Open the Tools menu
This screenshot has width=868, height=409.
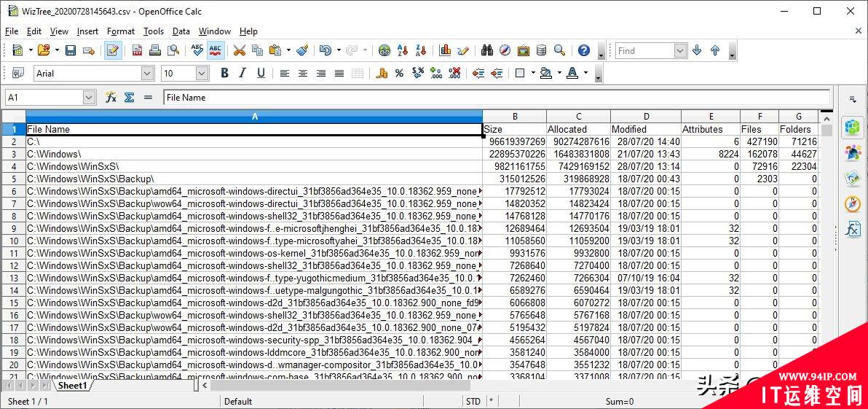[x=154, y=31]
